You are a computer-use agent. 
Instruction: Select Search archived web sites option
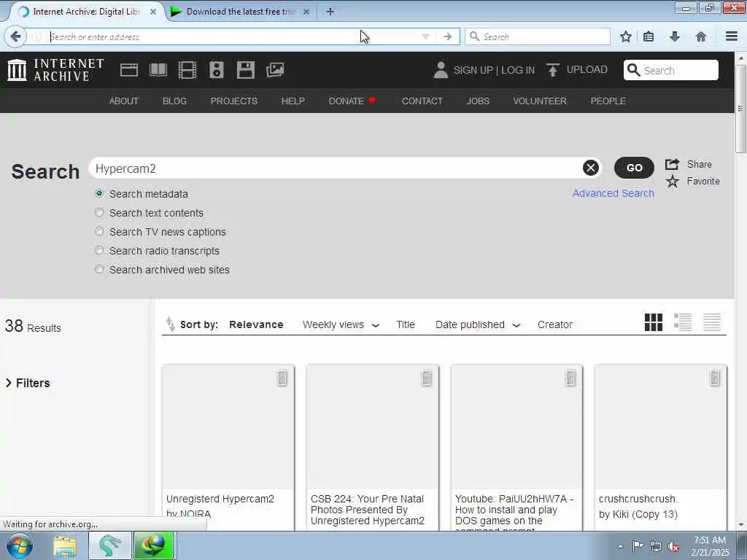click(99, 270)
